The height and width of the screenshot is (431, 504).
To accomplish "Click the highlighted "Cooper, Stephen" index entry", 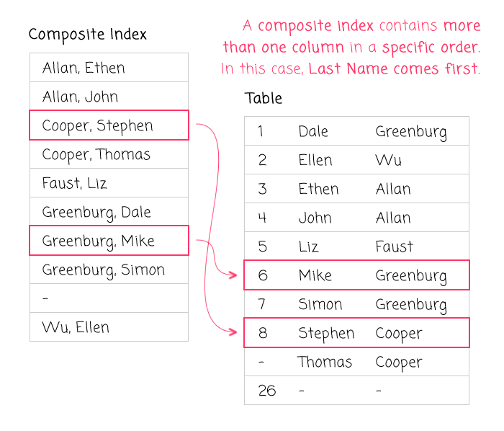I will click(109, 125).
